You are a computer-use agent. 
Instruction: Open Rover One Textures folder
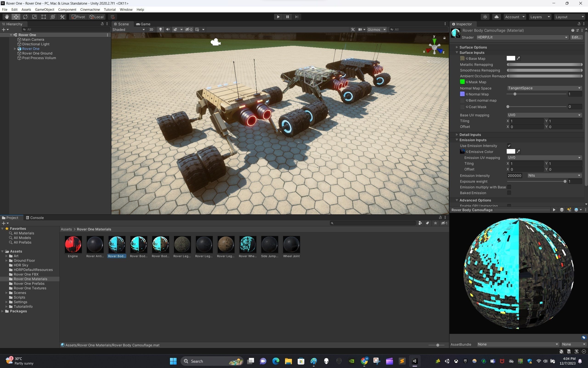coord(30,288)
